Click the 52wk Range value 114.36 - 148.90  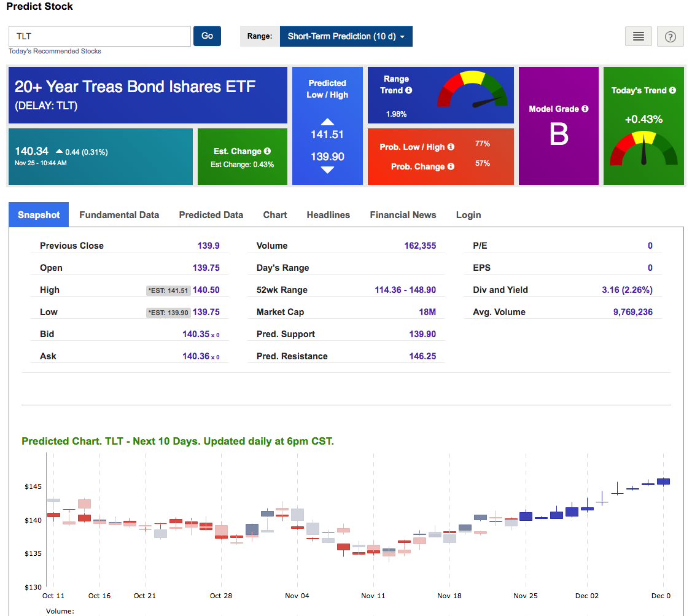point(405,290)
